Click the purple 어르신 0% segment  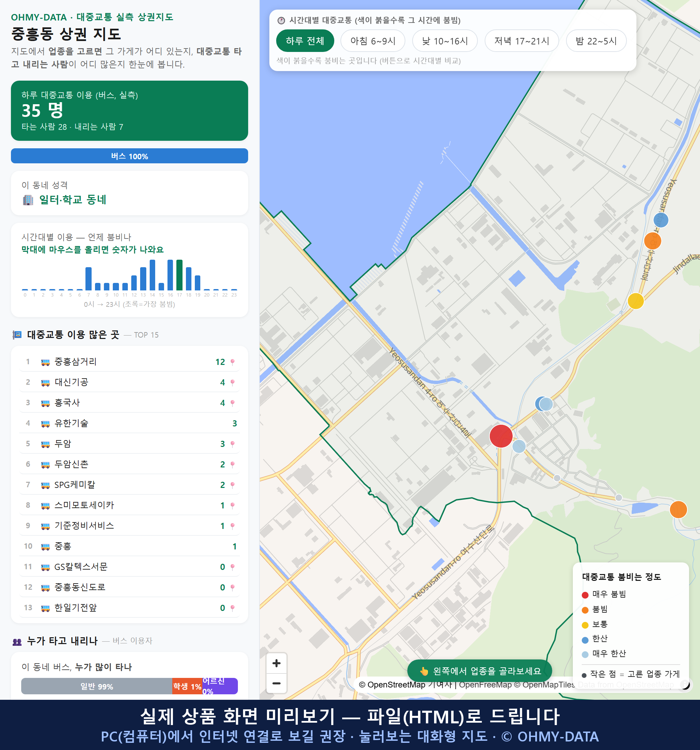pos(220,686)
